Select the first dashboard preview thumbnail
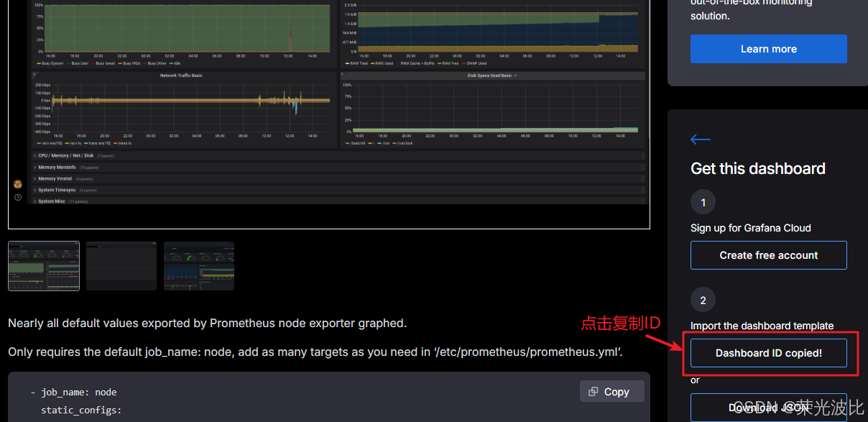The image size is (868, 422). [x=44, y=266]
